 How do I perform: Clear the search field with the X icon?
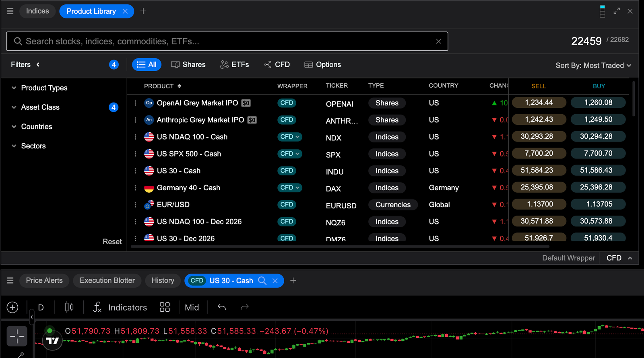[x=439, y=41]
